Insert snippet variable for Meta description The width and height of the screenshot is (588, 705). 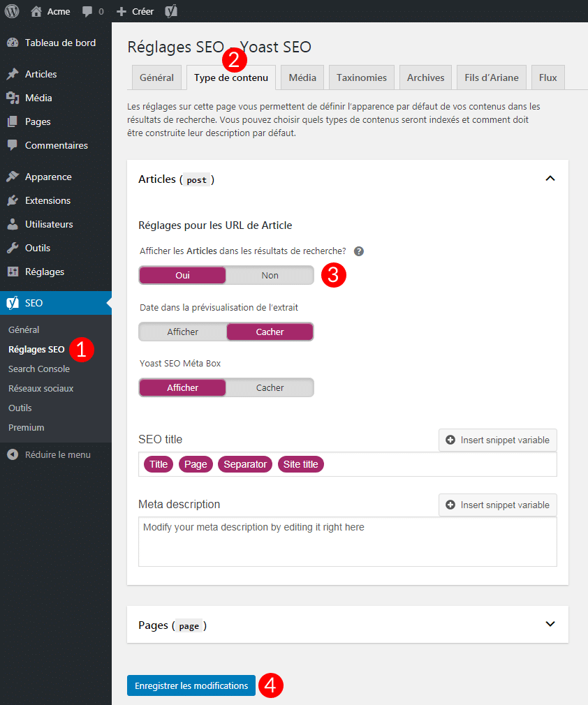point(498,505)
